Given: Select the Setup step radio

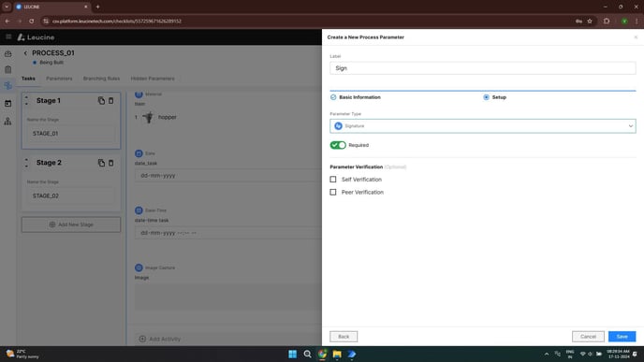Looking at the screenshot, I should point(487,97).
